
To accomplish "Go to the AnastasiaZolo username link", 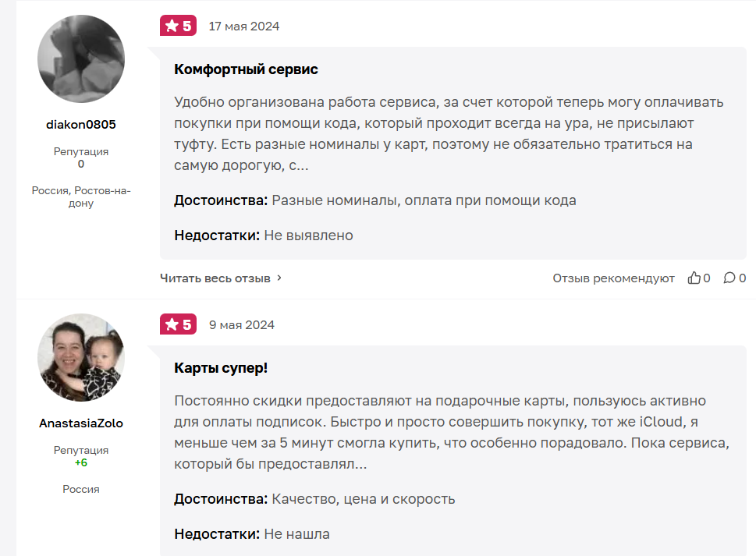I will pos(81,423).
